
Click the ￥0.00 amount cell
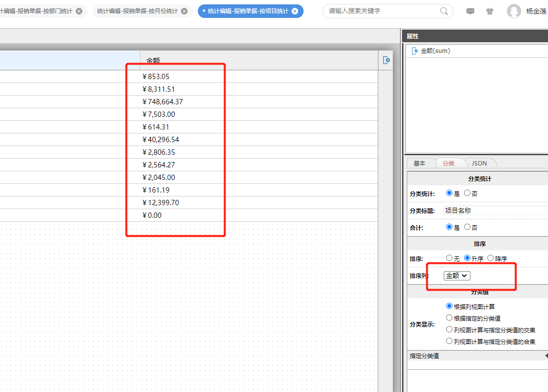click(259, 215)
